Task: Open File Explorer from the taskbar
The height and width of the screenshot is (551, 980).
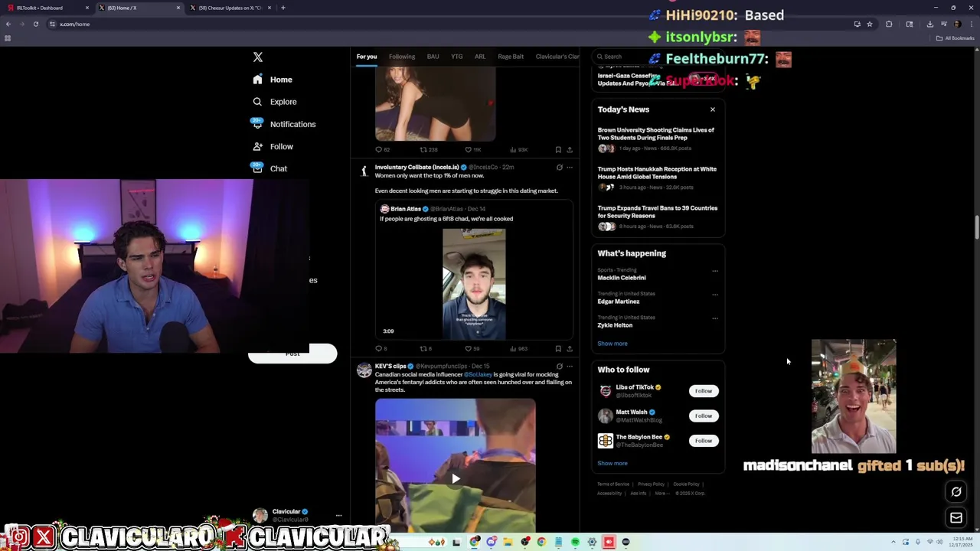Action: (x=508, y=542)
